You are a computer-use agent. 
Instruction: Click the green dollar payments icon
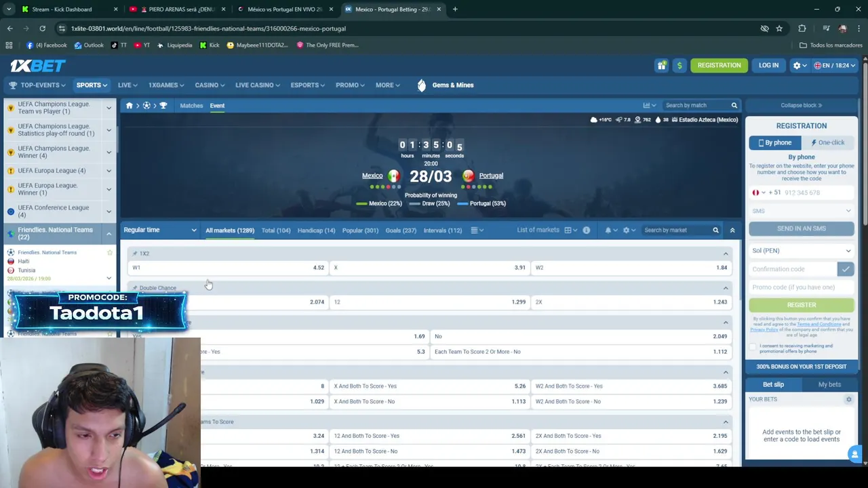click(x=679, y=65)
